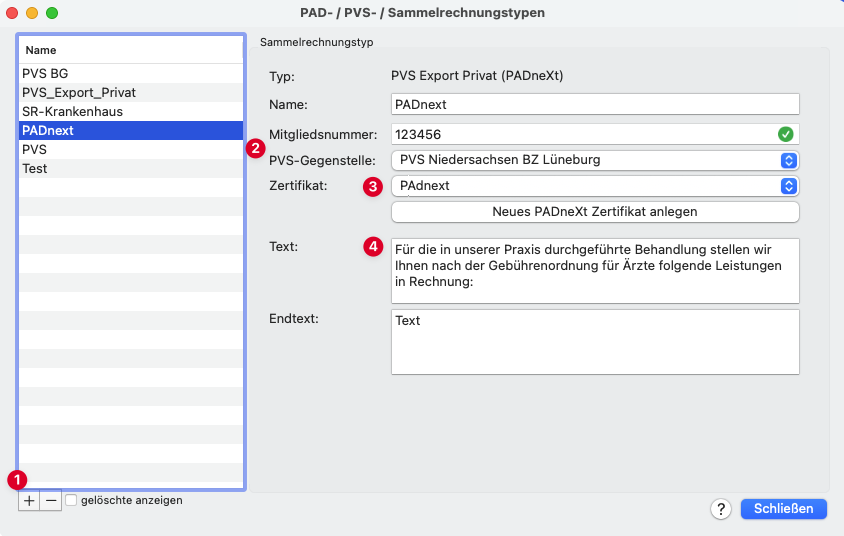Image resolution: width=844 pixels, height=536 pixels.
Task: Select the 'PVS' list row
Action: pos(131,150)
